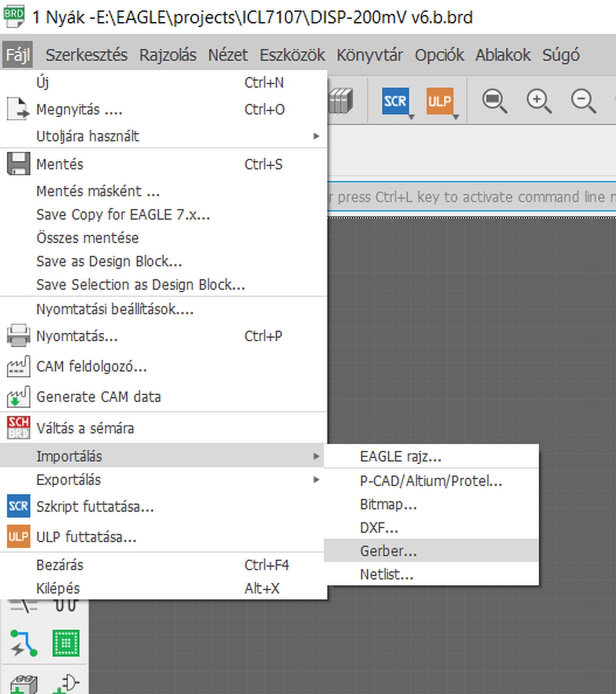Viewport: 616px width, 694px height.
Task: Select the autorouter lightning route tool
Action: click(23, 643)
